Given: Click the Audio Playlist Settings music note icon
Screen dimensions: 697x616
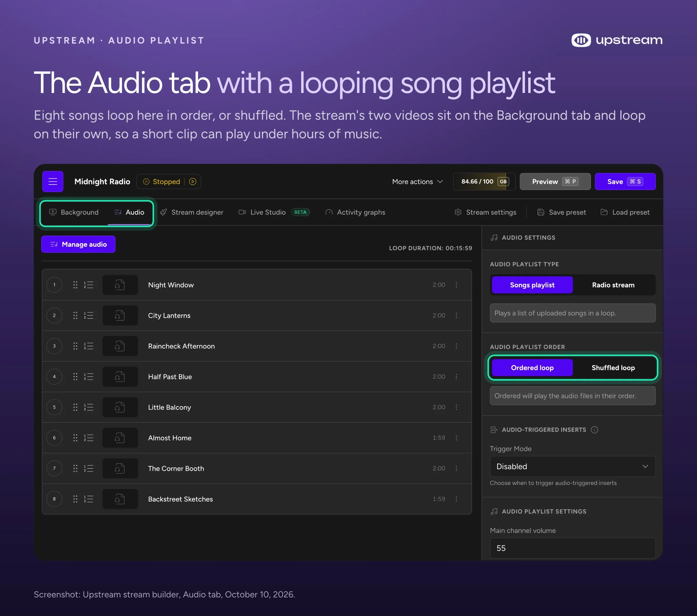Looking at the screenshot, I should click(494, 511).
